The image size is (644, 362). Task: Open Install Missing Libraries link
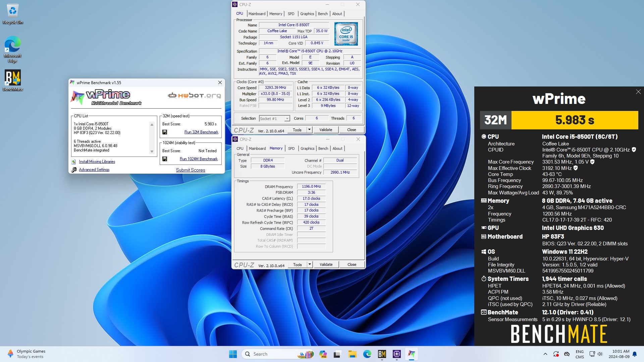click(x=97, y=162)
